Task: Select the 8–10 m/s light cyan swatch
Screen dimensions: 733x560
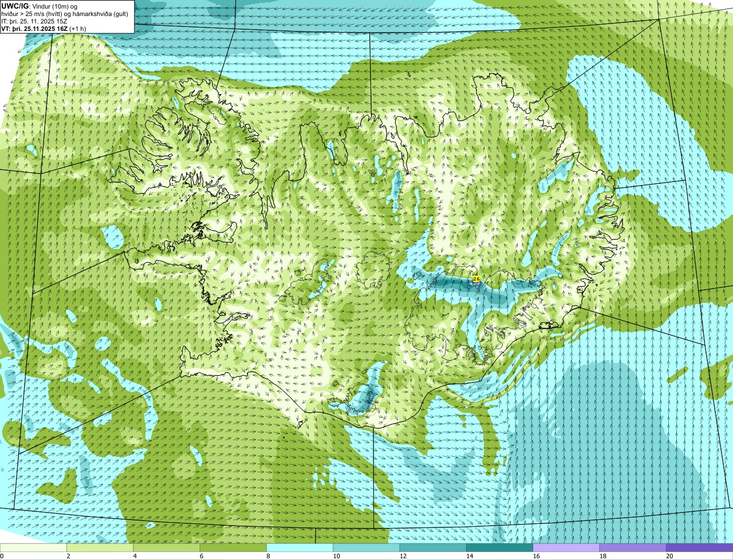Action: (x=300, y=547)
